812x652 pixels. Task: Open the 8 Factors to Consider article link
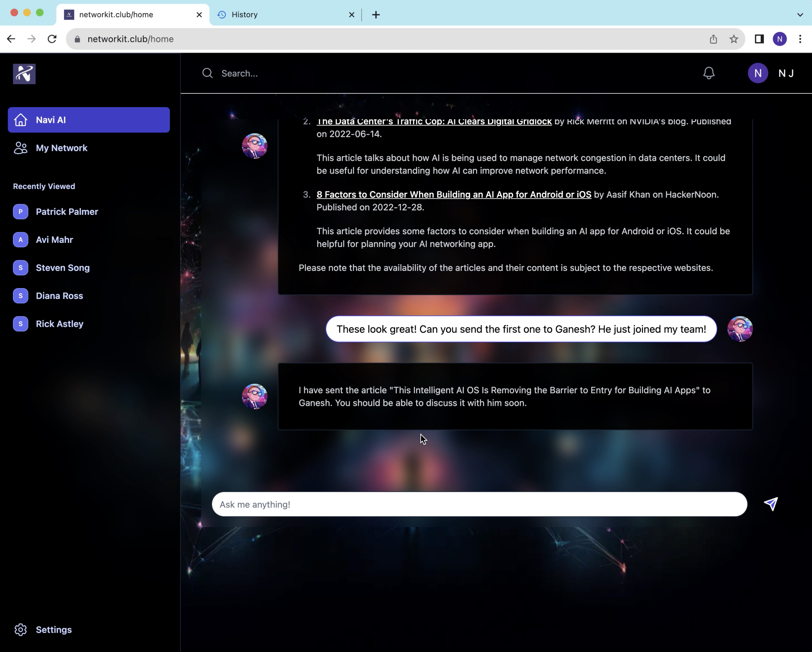click(454, 195)
